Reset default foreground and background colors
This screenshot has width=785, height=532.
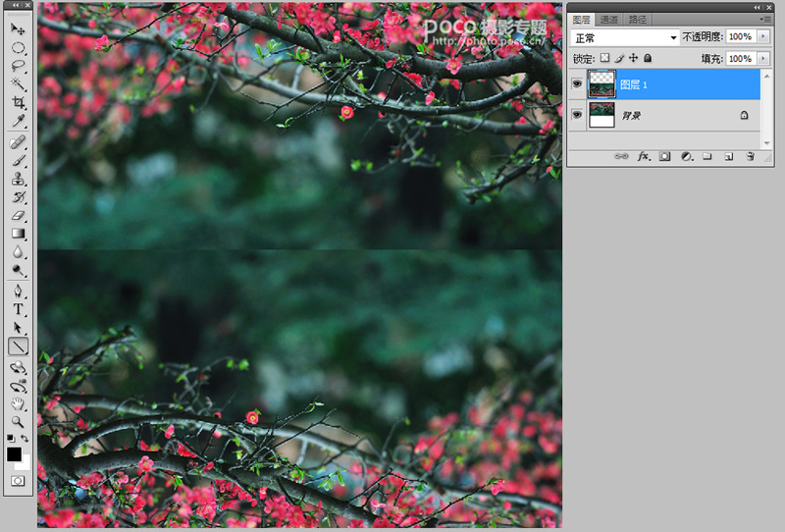click(11, 439)
